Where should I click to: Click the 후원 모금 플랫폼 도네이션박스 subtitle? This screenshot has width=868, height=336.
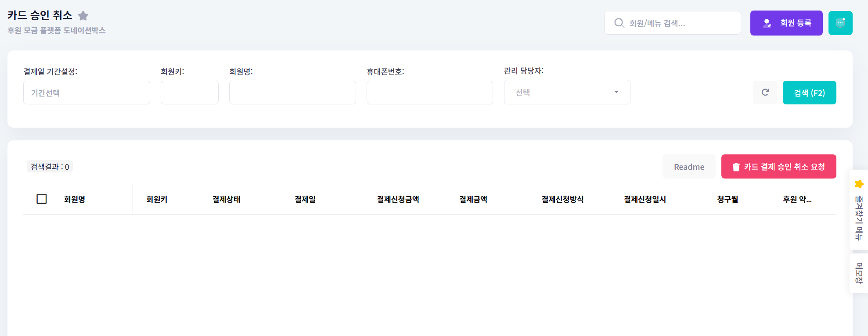pyautogui.click(x=57, y=30)
